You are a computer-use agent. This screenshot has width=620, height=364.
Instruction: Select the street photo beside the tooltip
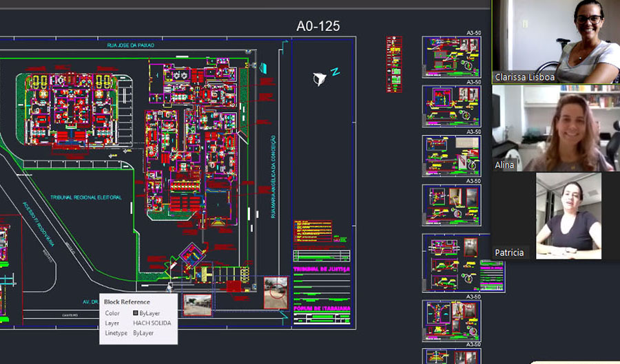pyautogui.click(x=197, y=305)
